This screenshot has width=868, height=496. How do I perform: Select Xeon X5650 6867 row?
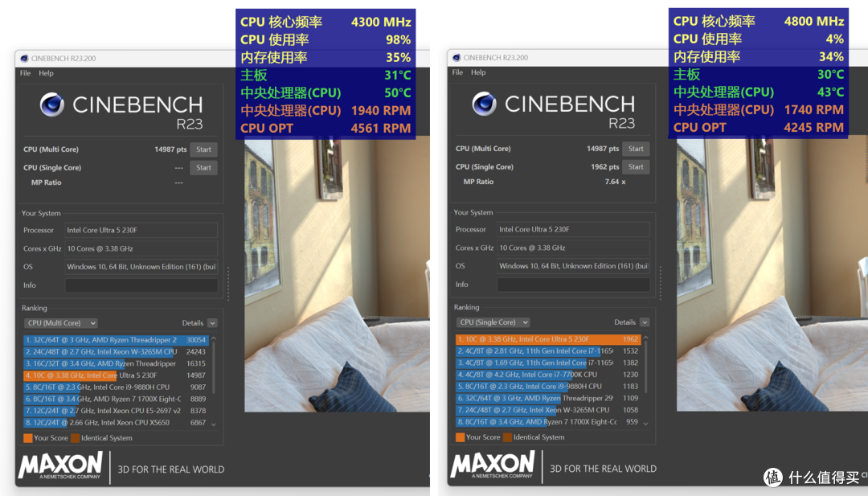click(116, 422)
